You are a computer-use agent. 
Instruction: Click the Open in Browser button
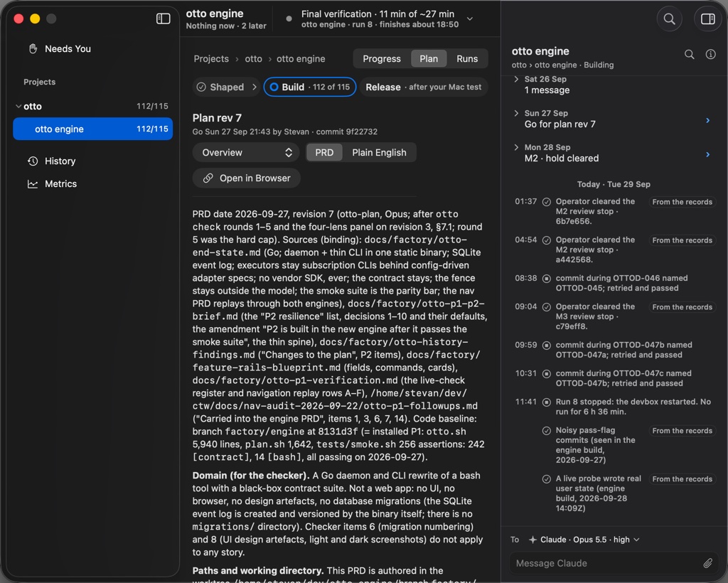tap(246, 178)
